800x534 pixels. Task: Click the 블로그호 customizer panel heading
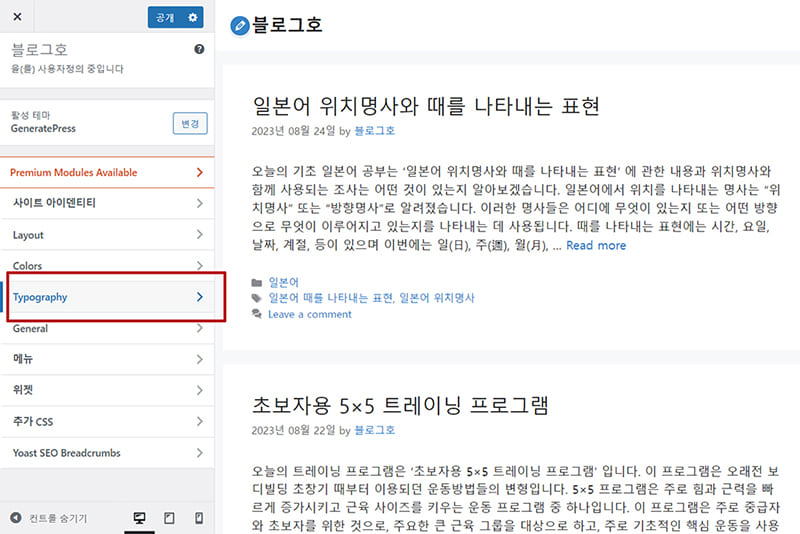point(39,49)
